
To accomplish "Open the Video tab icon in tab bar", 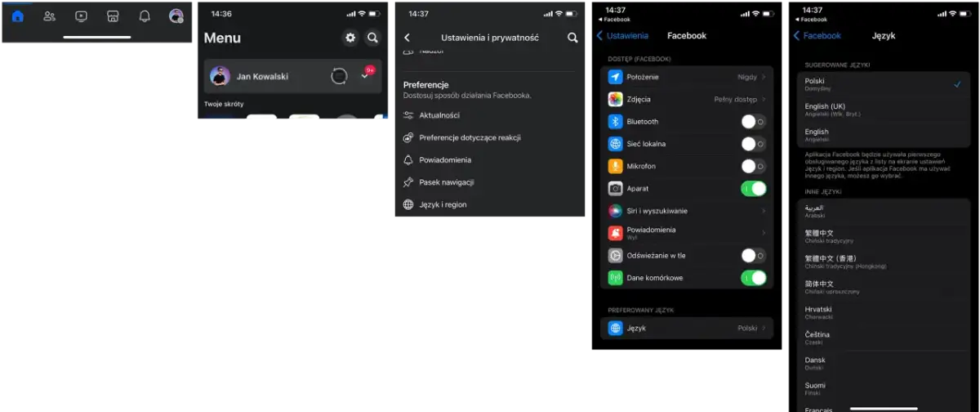I will (x=81, y=16).
